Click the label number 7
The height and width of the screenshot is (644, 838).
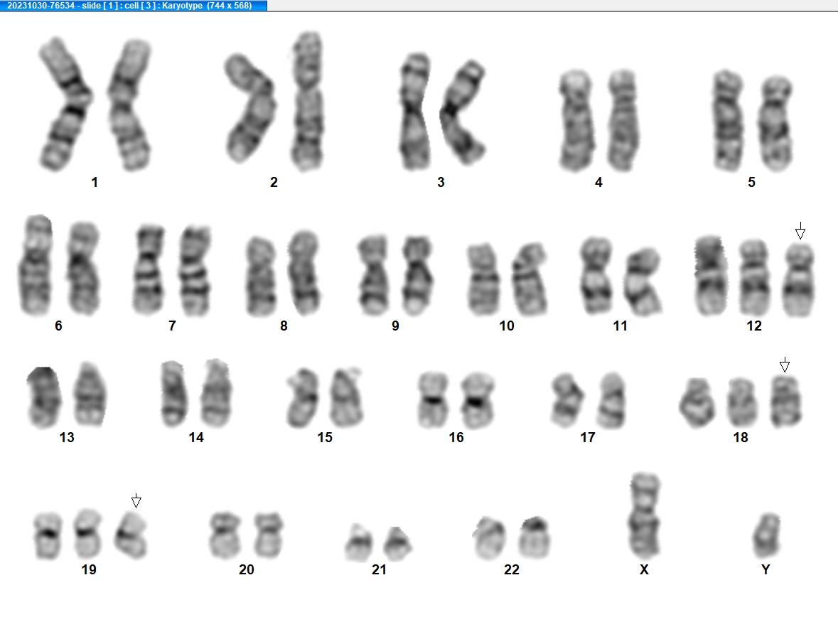pos(172,326)
